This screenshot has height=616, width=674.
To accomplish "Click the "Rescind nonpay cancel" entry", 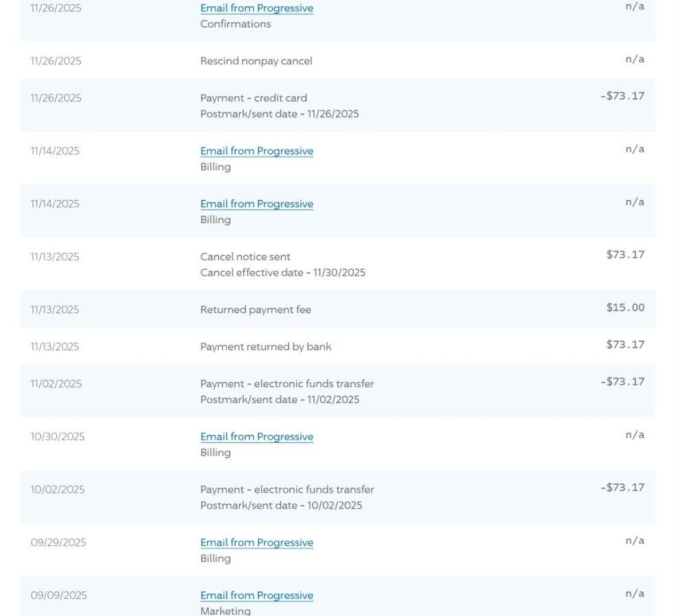I will [256, 61].
